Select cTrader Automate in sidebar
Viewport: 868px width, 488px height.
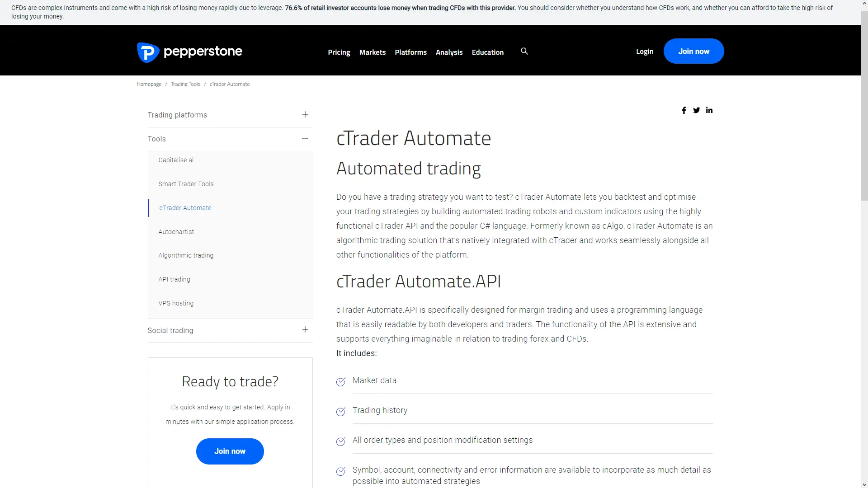point(185,208)
